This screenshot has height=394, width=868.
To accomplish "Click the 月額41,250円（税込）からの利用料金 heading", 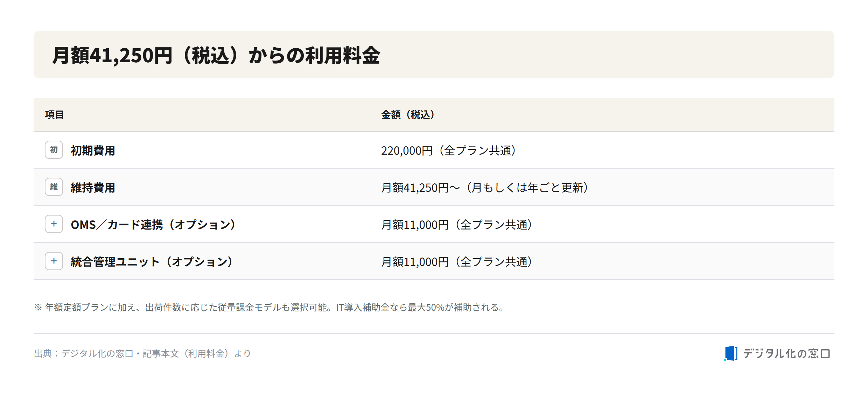I will coord(216,55).
